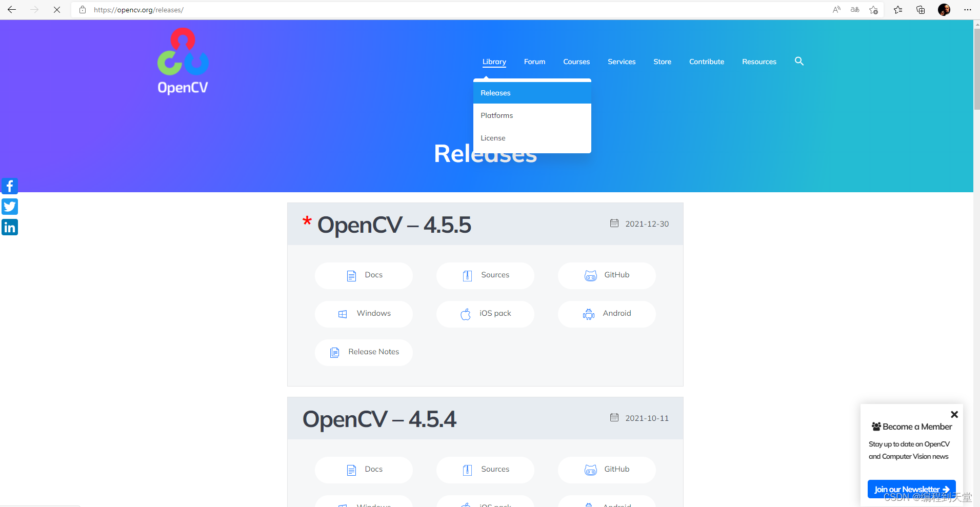Share page on LinkedIn
The image size is (980, 507).
pyautogui.click(x=10, y=227)
